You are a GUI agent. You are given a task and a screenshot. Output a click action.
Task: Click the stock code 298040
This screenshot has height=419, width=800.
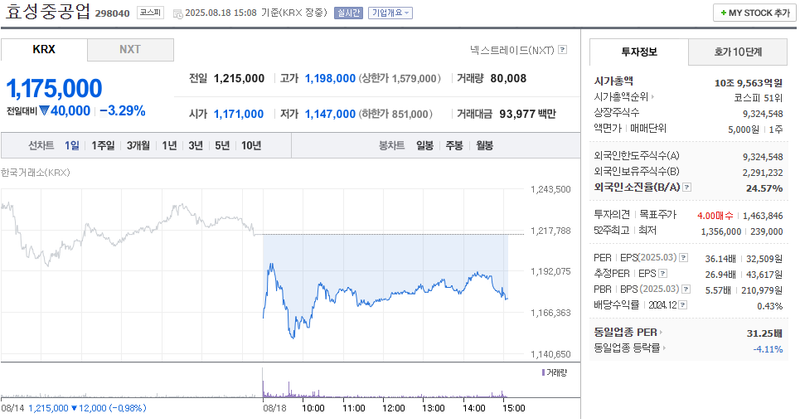point(112,13)
